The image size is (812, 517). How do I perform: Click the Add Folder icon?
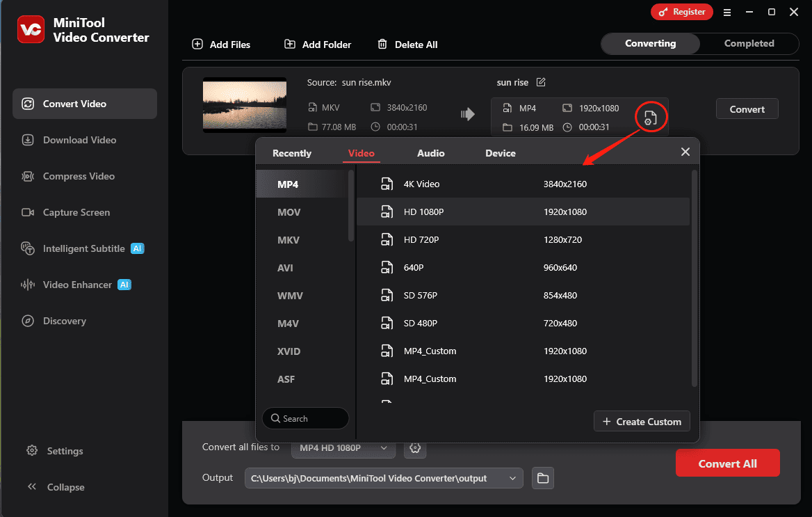point(290,44)
